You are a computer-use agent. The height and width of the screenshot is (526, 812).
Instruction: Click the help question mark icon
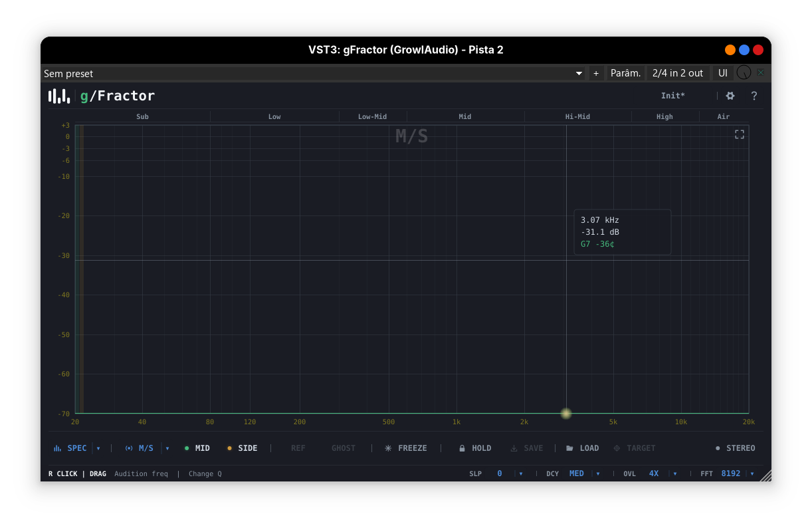click(754, 96)
